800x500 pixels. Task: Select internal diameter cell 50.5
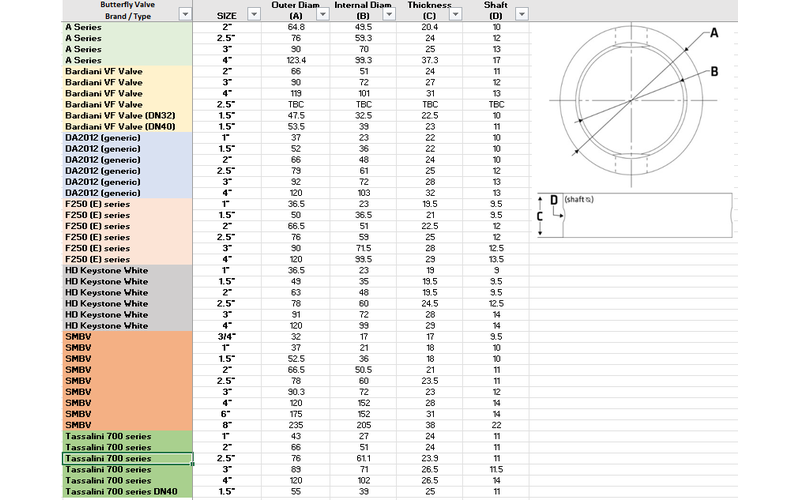[x=363, y=370]
